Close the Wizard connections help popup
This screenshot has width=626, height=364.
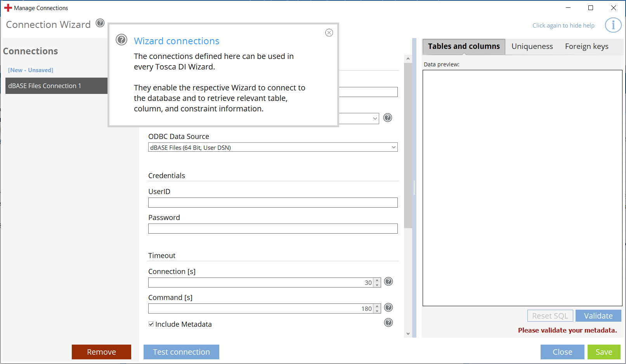pos(329,33)
